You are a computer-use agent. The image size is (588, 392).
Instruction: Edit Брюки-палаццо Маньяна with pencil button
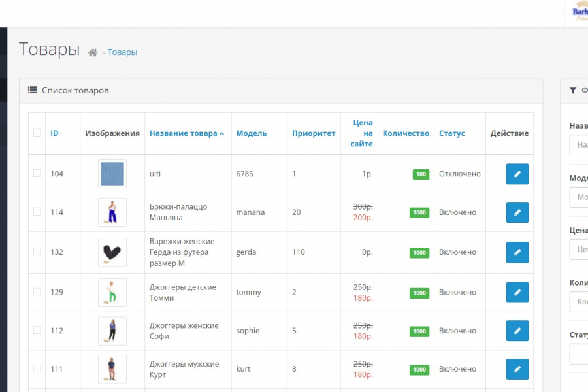pos(517,212)
